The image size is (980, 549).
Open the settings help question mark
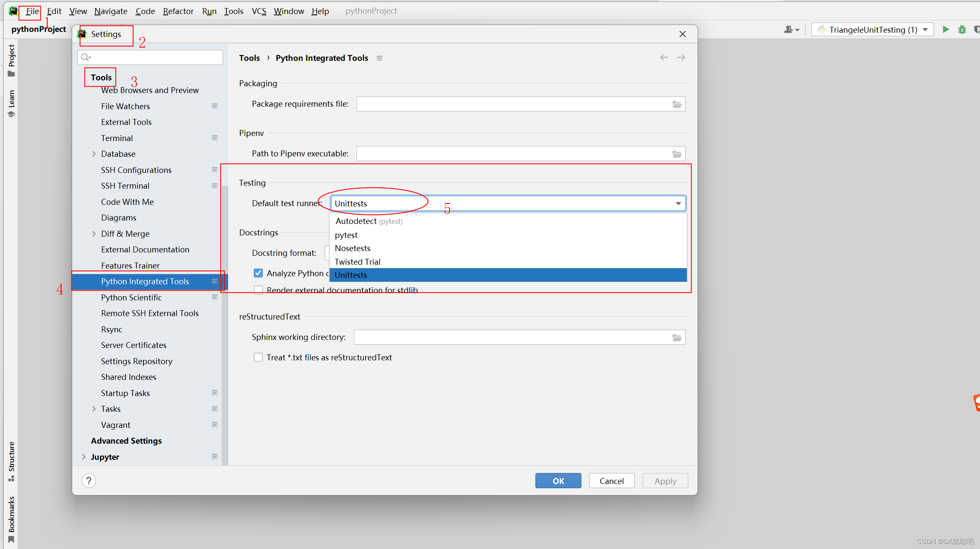[x=89, y=481]
